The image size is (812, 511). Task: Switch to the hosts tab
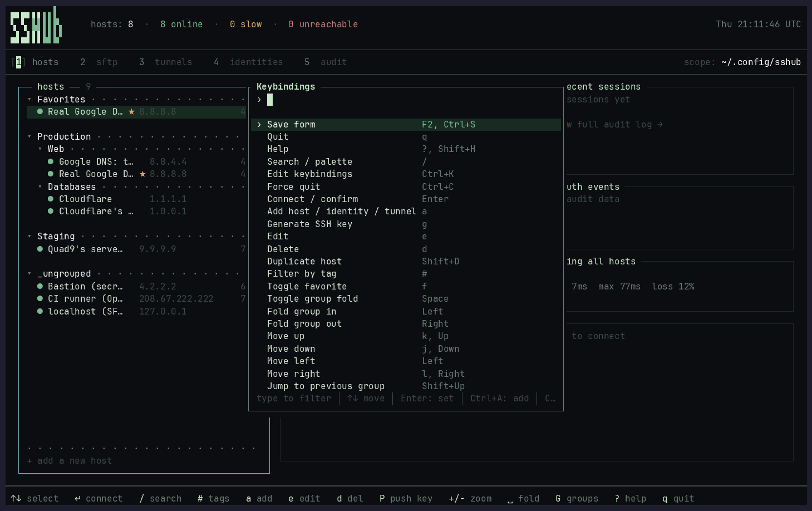(x=35, y=62)
